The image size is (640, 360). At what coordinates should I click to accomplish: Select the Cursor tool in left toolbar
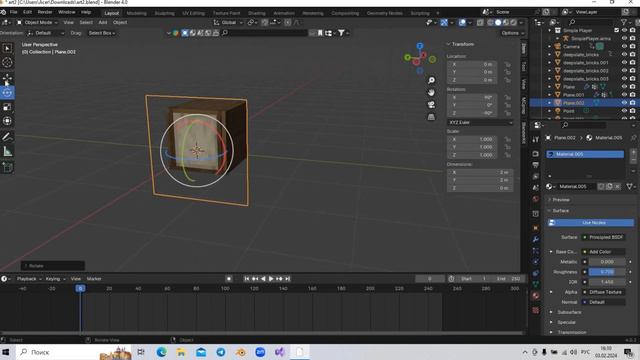pyautogui.click(x=7, y=62)
